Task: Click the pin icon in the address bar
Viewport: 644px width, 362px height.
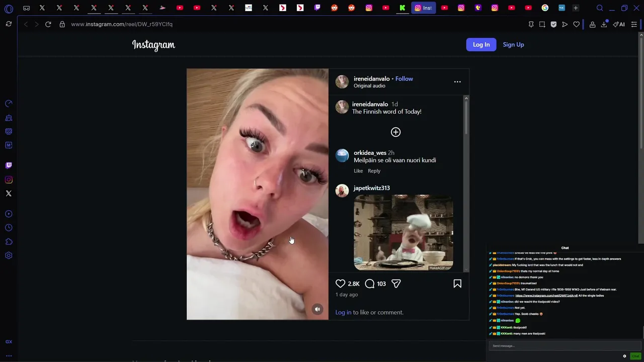Action: coord(531,24)
